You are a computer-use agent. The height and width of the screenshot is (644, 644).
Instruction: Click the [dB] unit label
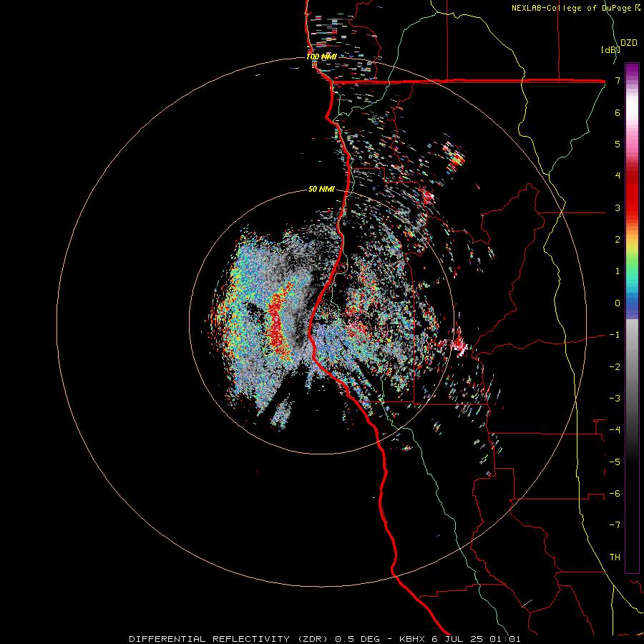pyautogui.click(x=610, y=49)
